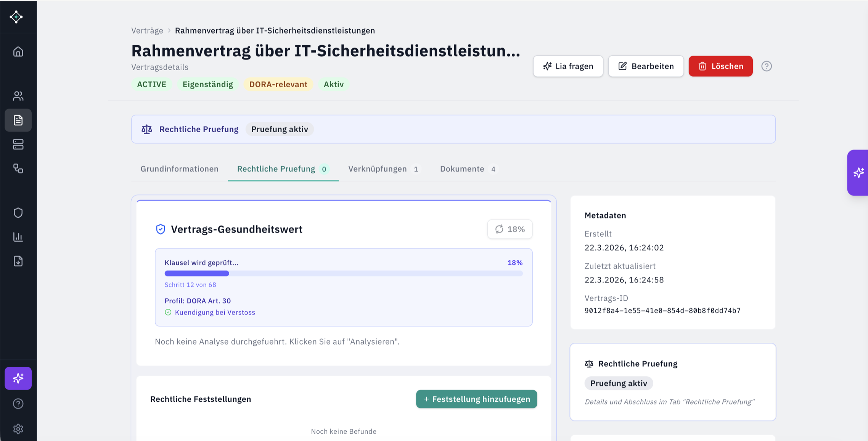Open the server stack sidebar icon
Screen dimensions: 868x441
[18, 144]
